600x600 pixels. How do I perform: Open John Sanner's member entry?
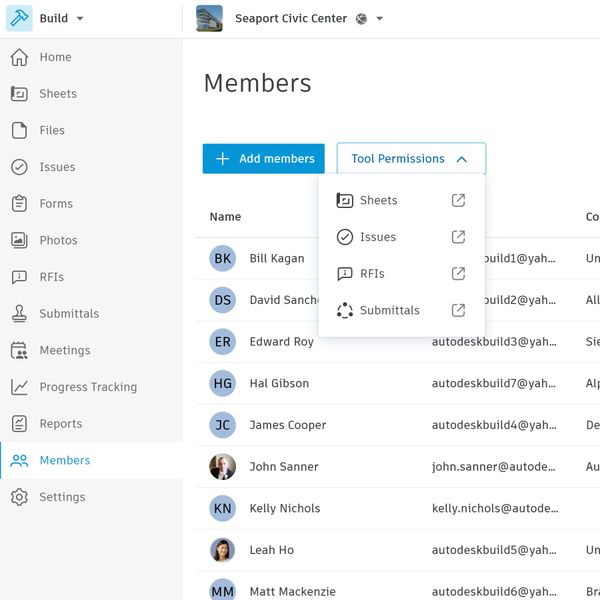point(284,467)
